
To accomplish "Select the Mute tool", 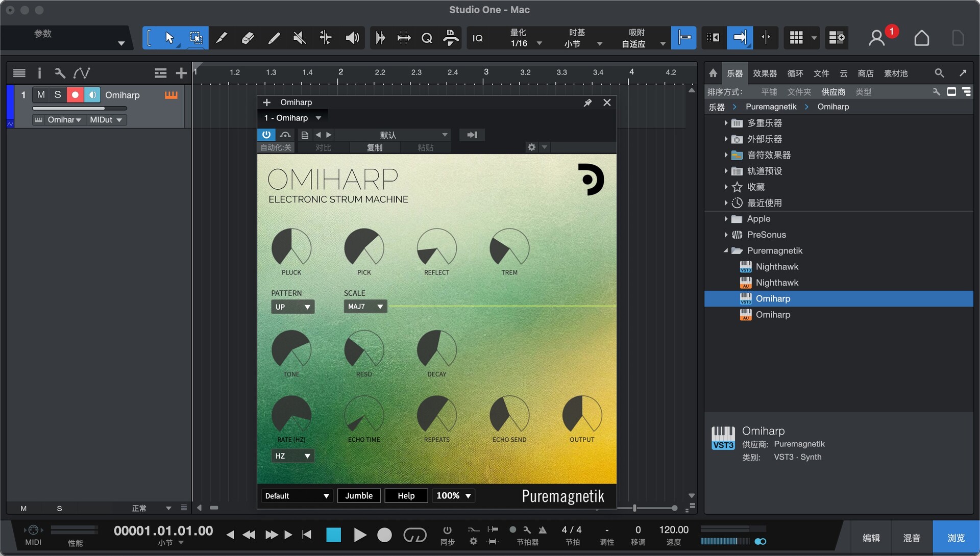I will pyautogui.click(x=300, y=38).
